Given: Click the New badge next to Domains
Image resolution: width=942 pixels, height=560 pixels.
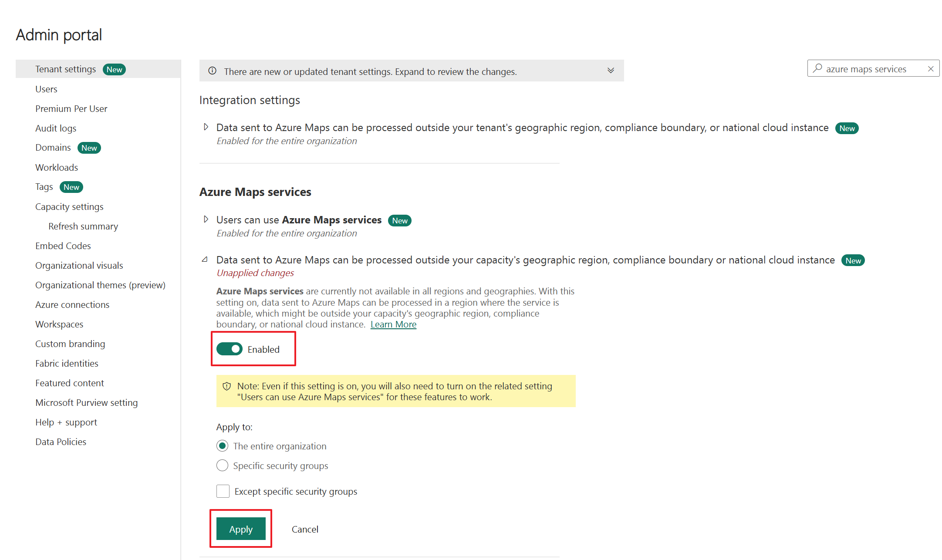Looking at the screenshot, I should click(x=89, y=148).
